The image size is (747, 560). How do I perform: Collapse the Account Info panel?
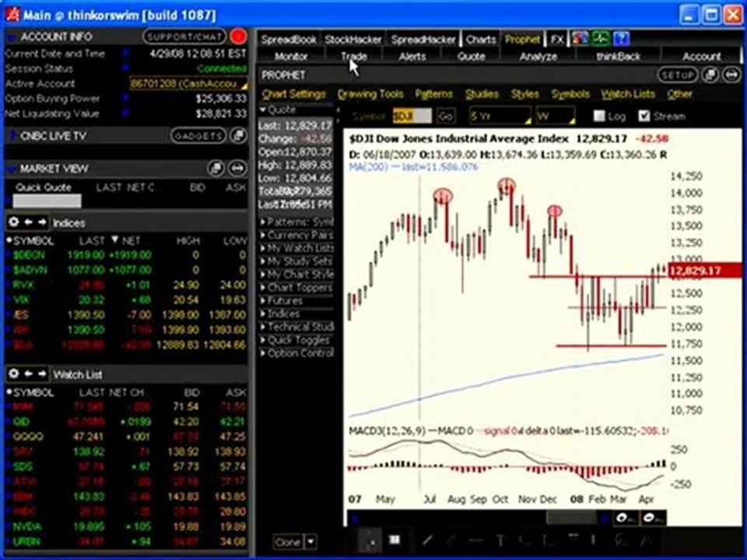12,37
